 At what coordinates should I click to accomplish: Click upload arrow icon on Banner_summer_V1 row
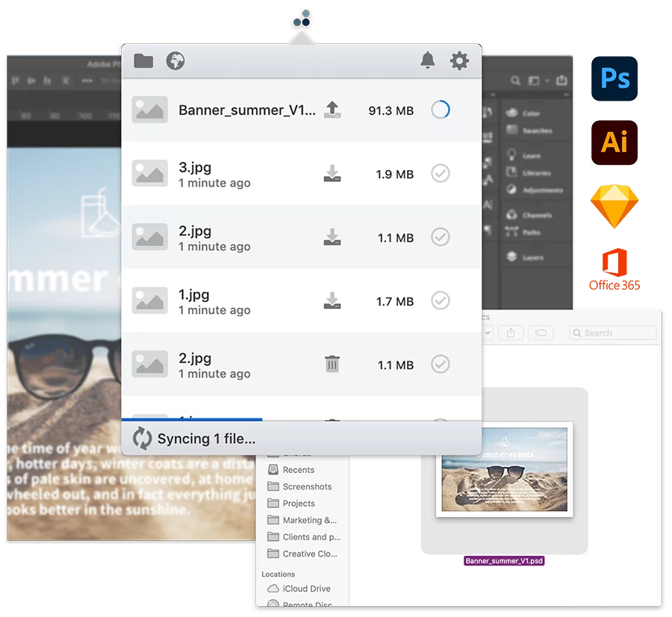[332, 110]
